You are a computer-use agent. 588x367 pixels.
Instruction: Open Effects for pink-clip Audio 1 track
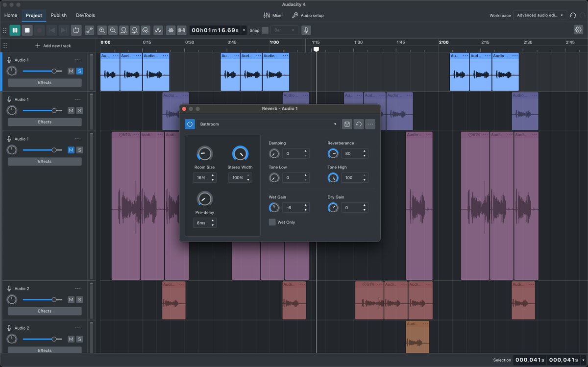[45, 161]
